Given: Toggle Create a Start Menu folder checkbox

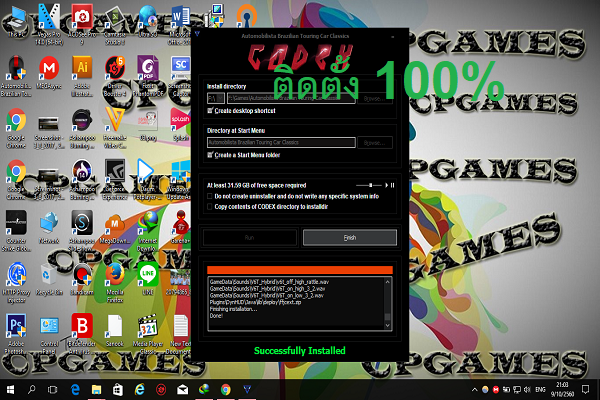Looking at the screenshot, I should pos(210,155).
